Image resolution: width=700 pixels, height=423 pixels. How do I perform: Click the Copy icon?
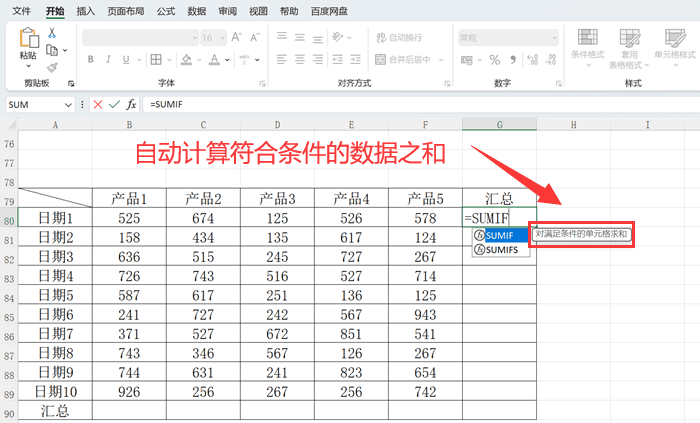pos(52,50)
